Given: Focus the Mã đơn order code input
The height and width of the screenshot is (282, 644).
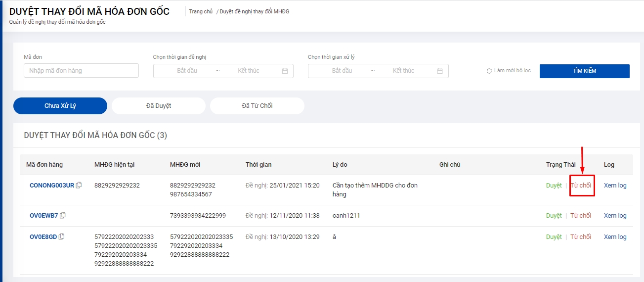Looking at the screenshot, I should coord(81,71).
